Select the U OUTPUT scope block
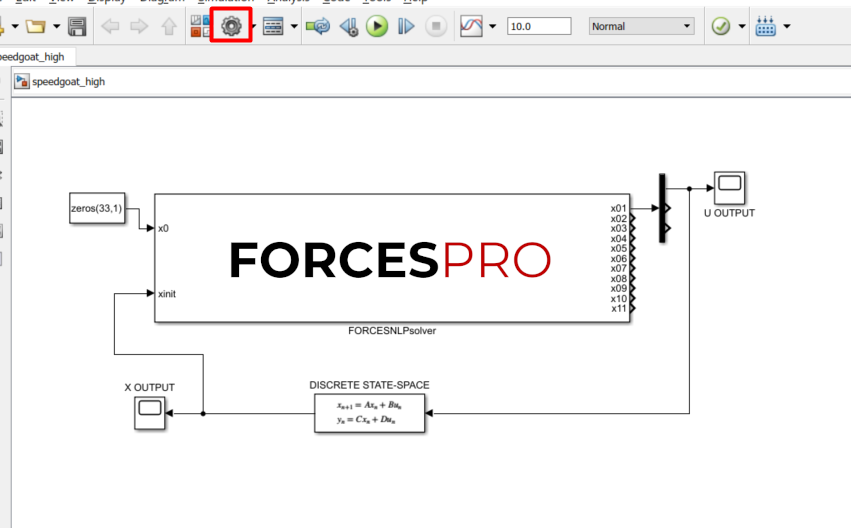Viewport: 851px width, 528px height. (x=729, y=187)
